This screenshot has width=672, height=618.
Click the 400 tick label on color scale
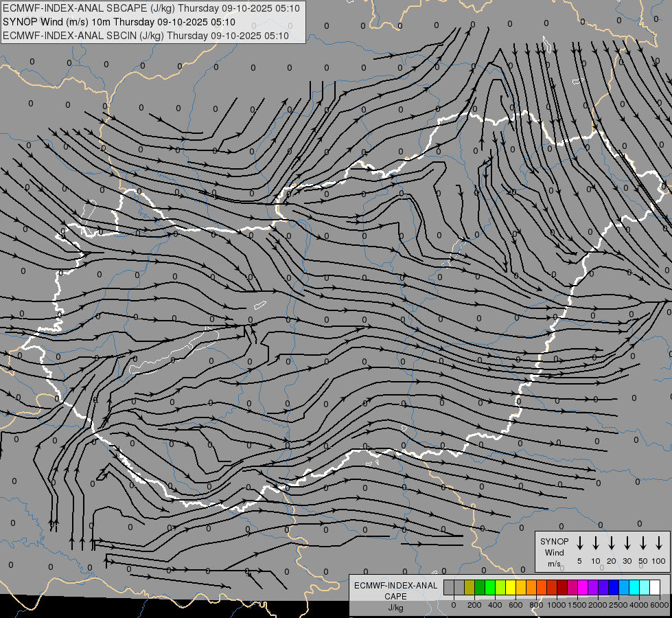pyautogui.click(x=495, y=605)
